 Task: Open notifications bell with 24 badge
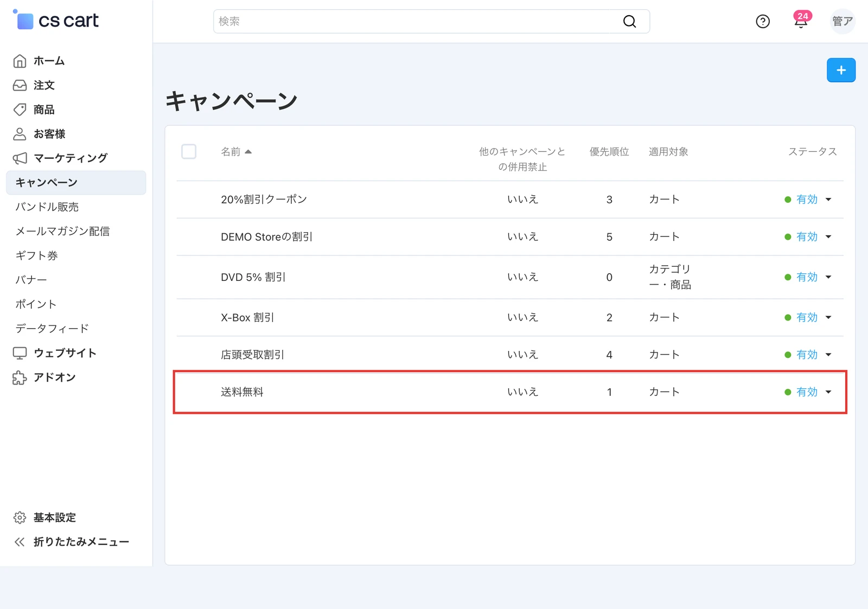(x=801, y=20)
